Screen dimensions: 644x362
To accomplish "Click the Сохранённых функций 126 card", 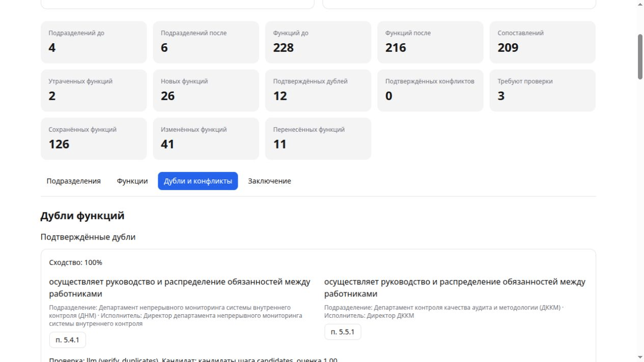I will pos(94,139).
